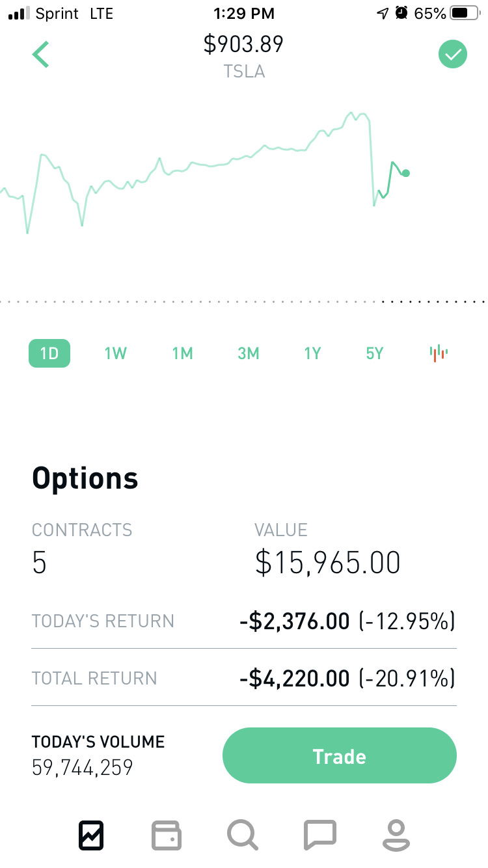Open the account profile tab
The height and width of the screenshot is (868, 488).
pos(396,834)
